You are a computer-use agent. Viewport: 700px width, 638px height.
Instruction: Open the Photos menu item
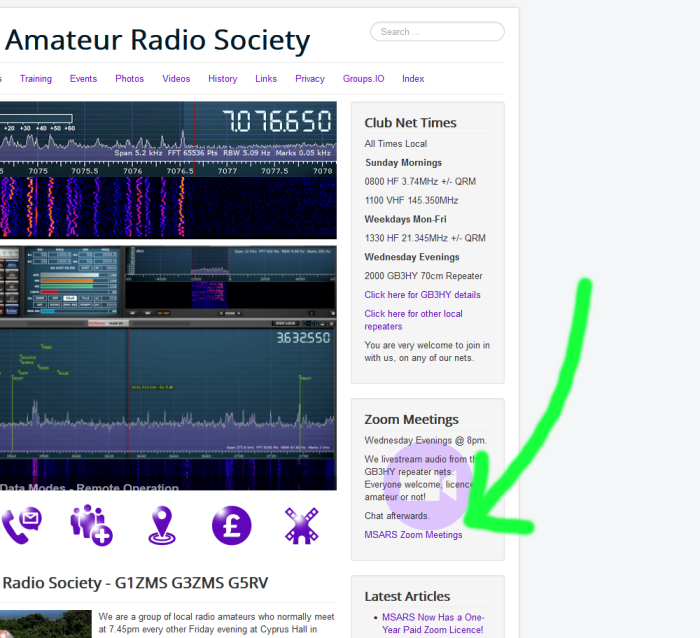[x=129, y=79]
